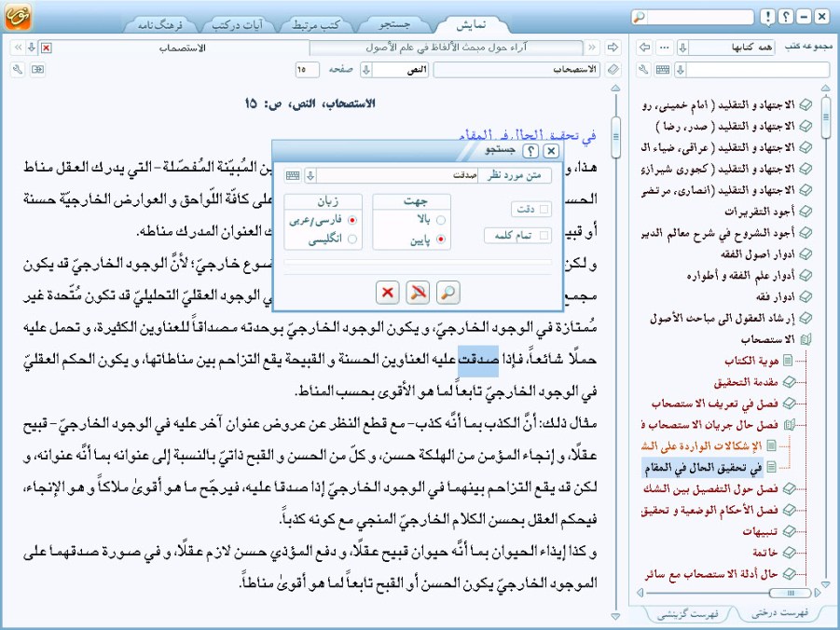This screenshot has width=840, height=630.
Task: Click the vertical scrollbar thumb of text pane
Action: (x=615, y=137)
